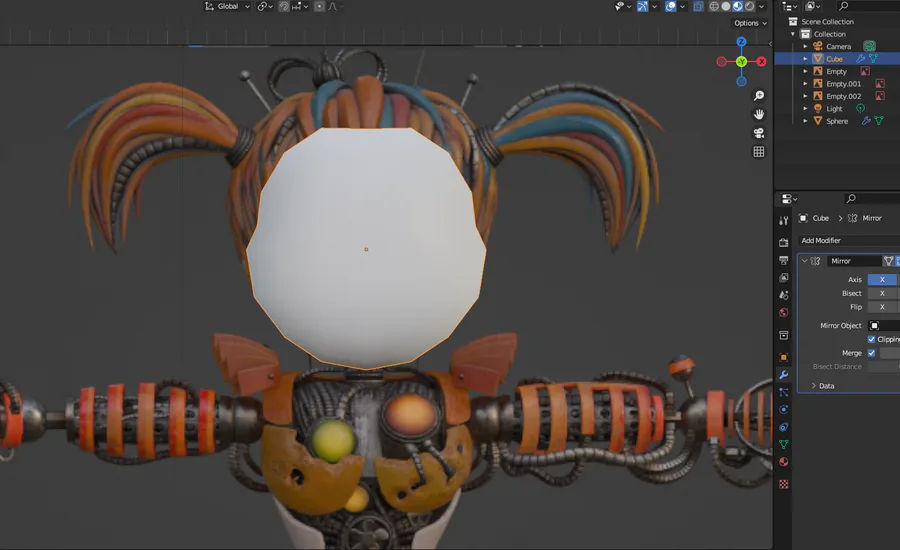This screenshot has width=900, height=550.
Task: Open the snapping options dropdown
Action: coord(300,6)
